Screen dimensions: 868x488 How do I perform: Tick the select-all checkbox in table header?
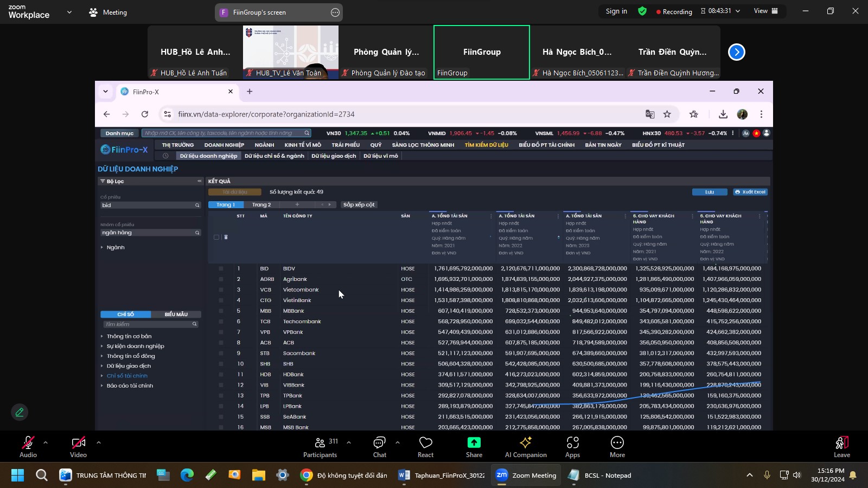point(216,237)
